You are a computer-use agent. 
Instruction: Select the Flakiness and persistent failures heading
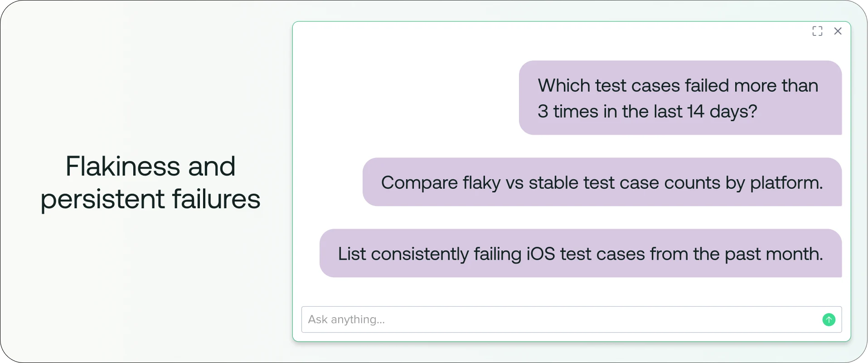pyautogui.click(x=150, y=182)
